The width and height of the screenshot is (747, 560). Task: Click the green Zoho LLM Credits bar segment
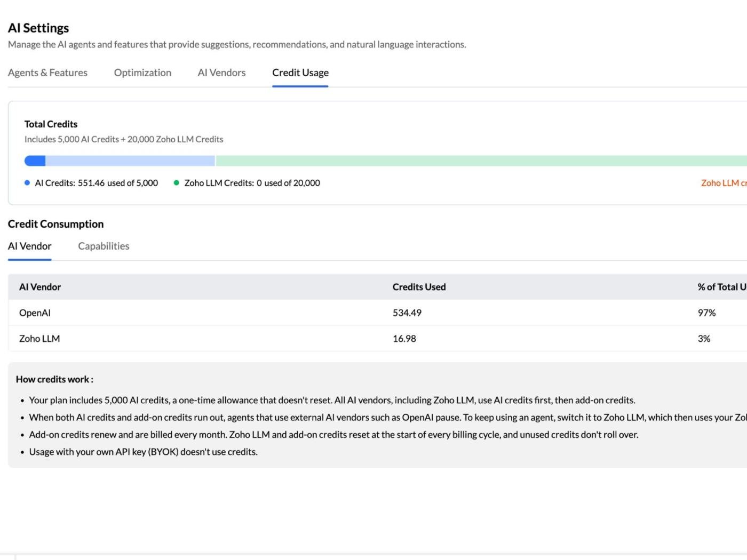(x=481, y=161)
